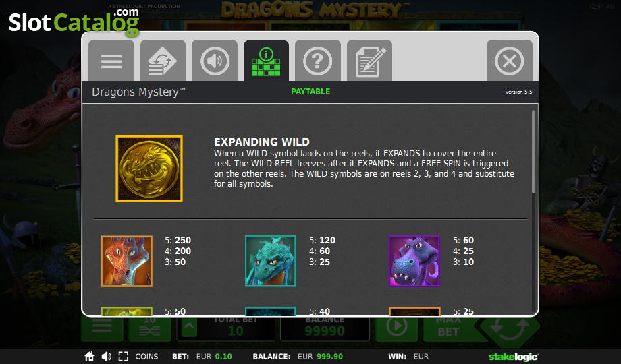Open the sound settings speaker tab
This screenshot has height=364, width=621.
pyautogui.click(x=215, y=61)
